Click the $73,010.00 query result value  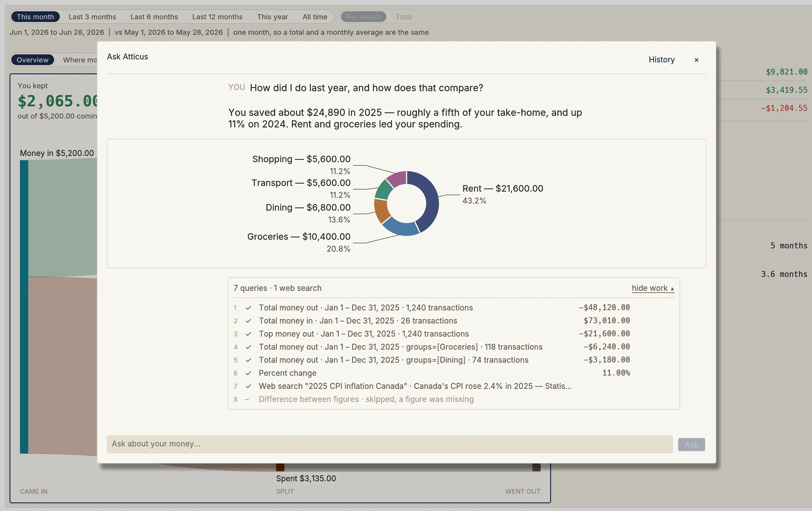point(607,321)
